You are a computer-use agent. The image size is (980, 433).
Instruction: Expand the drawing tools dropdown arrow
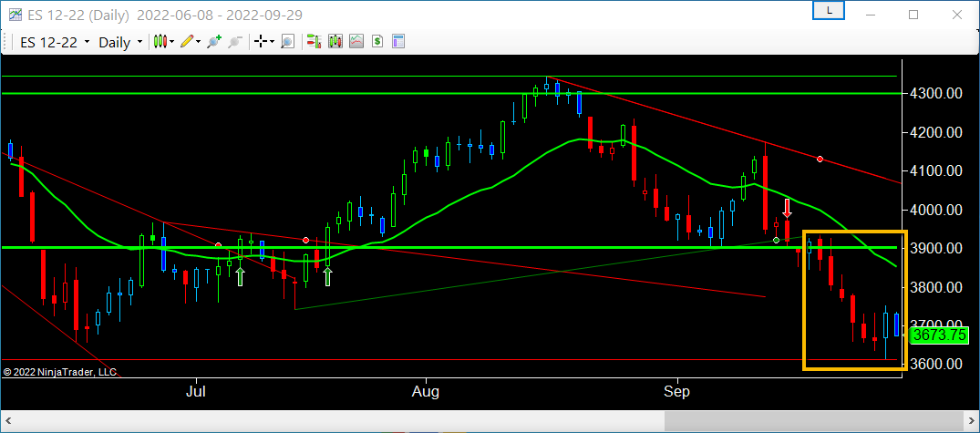[198, 42]
